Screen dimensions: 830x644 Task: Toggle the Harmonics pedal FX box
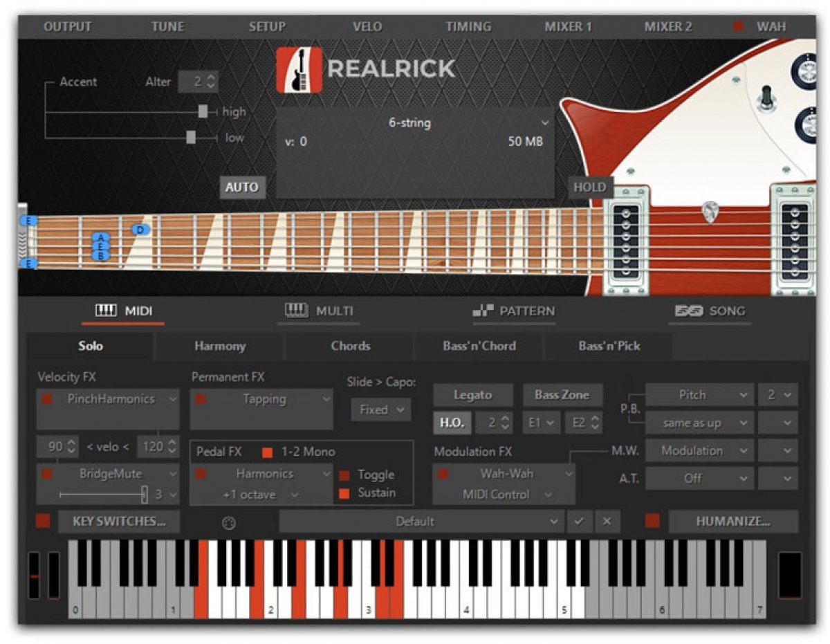pos(201,474)
